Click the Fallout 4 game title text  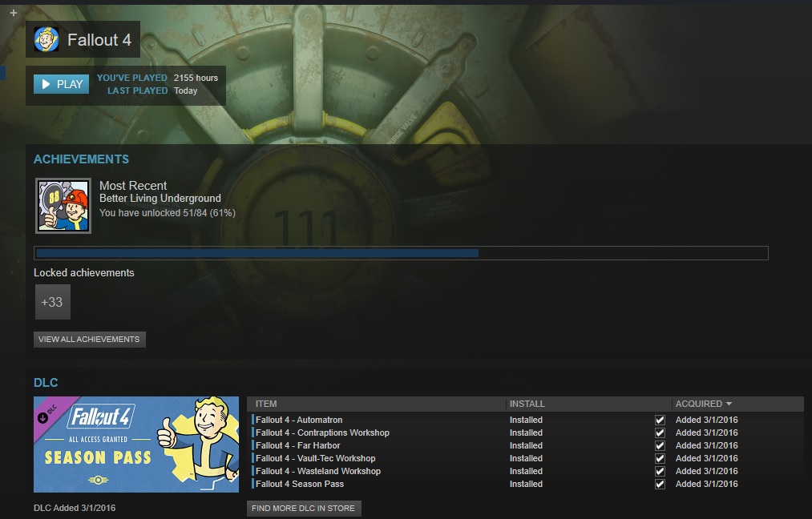pos(99,40)
